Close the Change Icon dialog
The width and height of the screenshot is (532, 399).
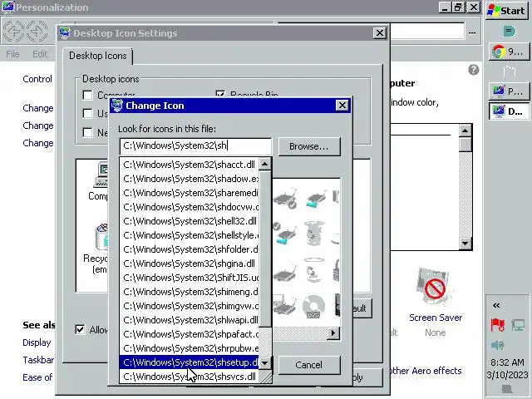[x=342, y=106]
